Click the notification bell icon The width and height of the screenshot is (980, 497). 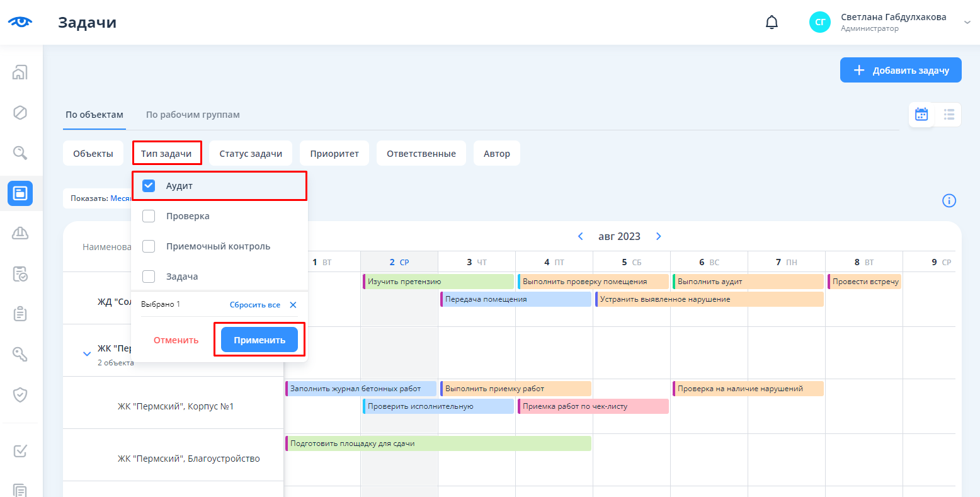pos(772,23)
